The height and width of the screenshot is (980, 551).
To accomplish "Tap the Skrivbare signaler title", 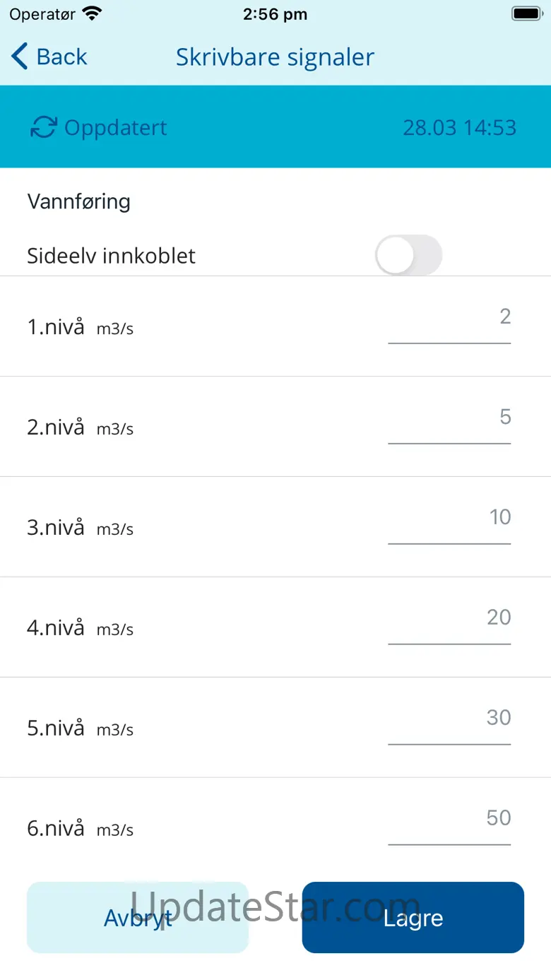I will pyautogui.click(x=275, y=57).
